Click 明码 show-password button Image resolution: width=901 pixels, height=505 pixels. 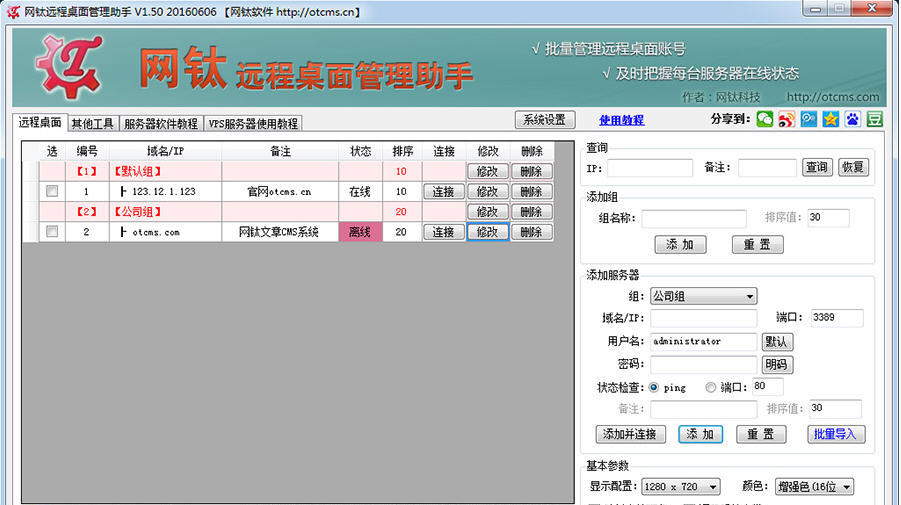(777, 364)
